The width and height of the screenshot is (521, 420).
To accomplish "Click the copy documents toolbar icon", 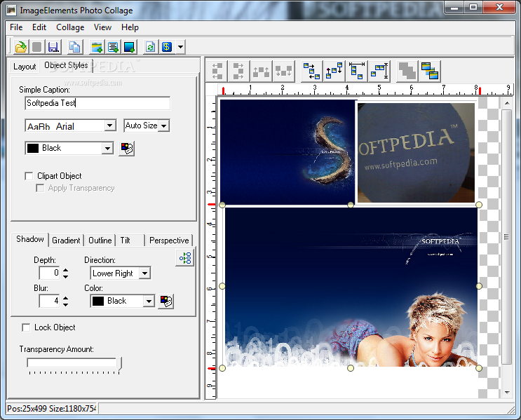I will coord(74,47).
